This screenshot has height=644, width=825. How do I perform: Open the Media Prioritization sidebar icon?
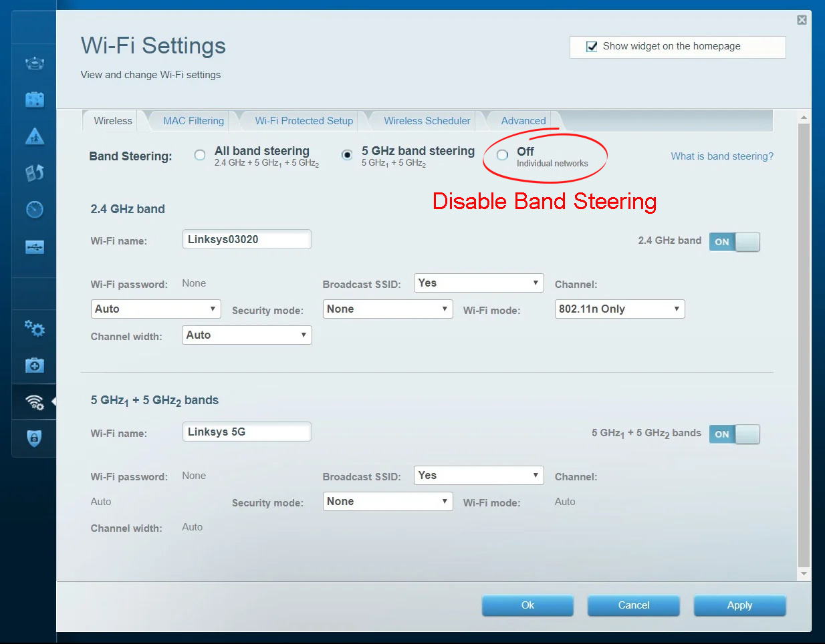(x=34, y=173)
